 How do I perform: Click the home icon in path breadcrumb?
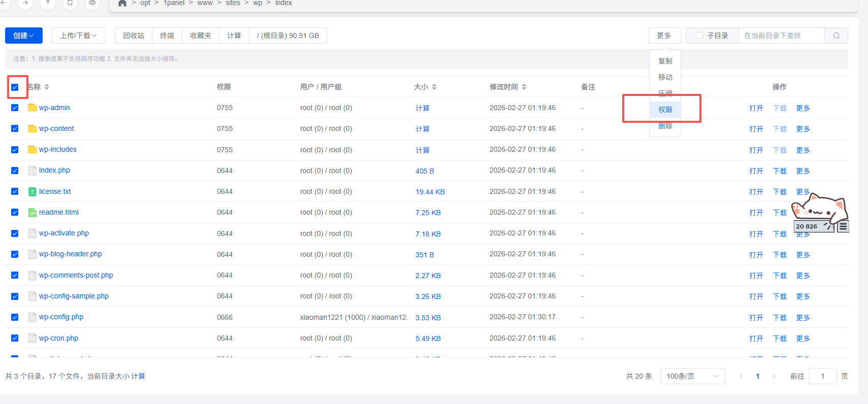tap(122, 3)
